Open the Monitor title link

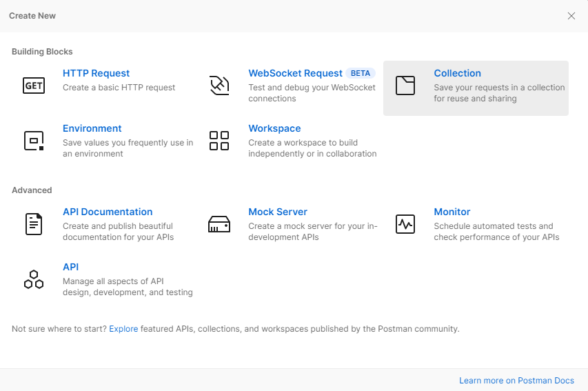(452, 212)
